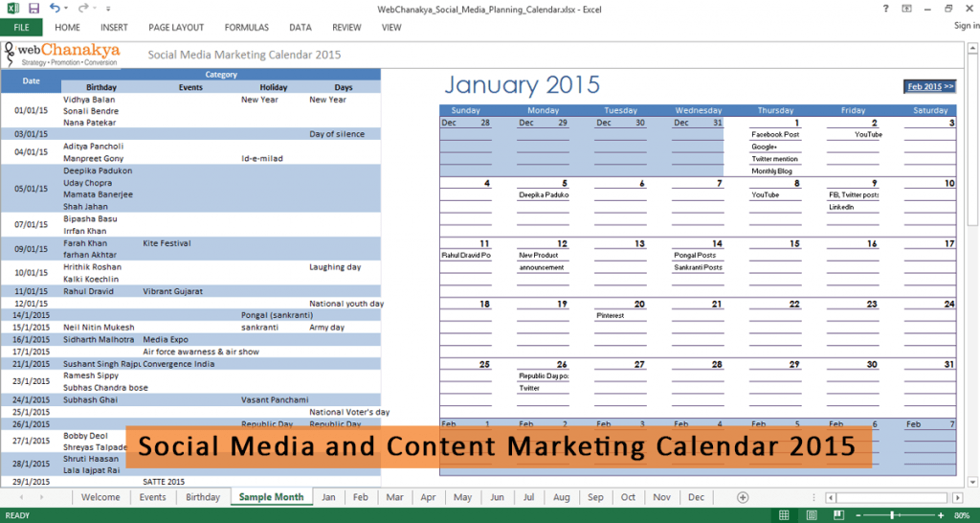Select the Sample Month sheet tab

(271, 497)
